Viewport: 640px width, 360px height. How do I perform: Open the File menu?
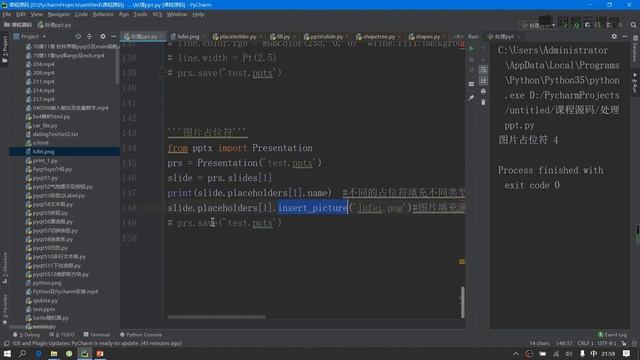pos(7,14)
